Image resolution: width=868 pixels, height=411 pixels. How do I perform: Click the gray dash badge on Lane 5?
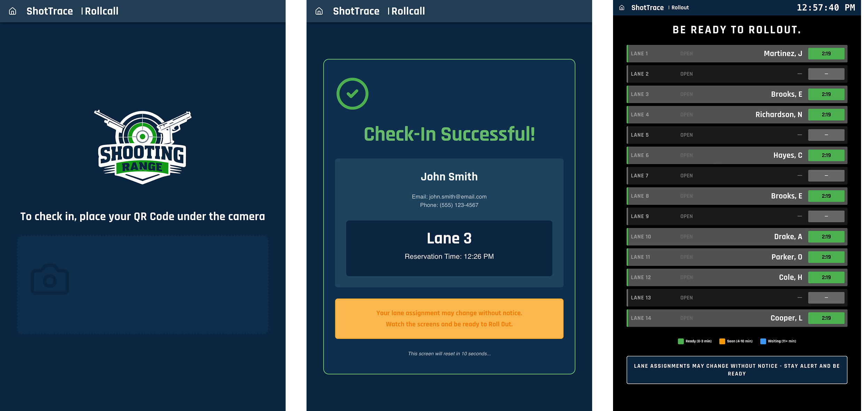826,135
